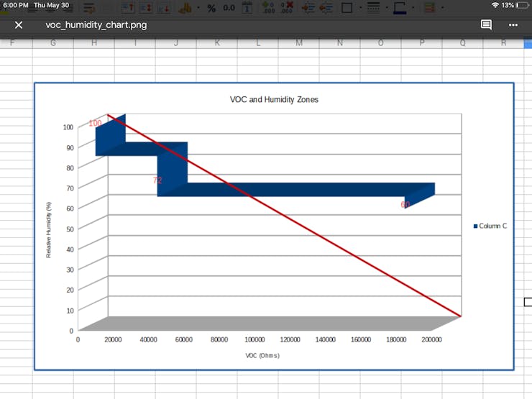The height and width of the screenshot is (399, 532).
Task: Click the 6:00 PM clock text
Action: click(16, 5)
